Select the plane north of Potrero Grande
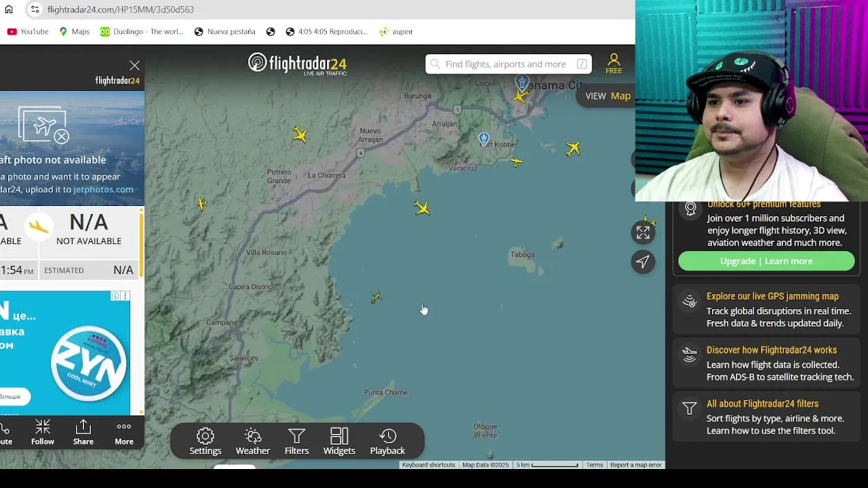 [300, 134]
